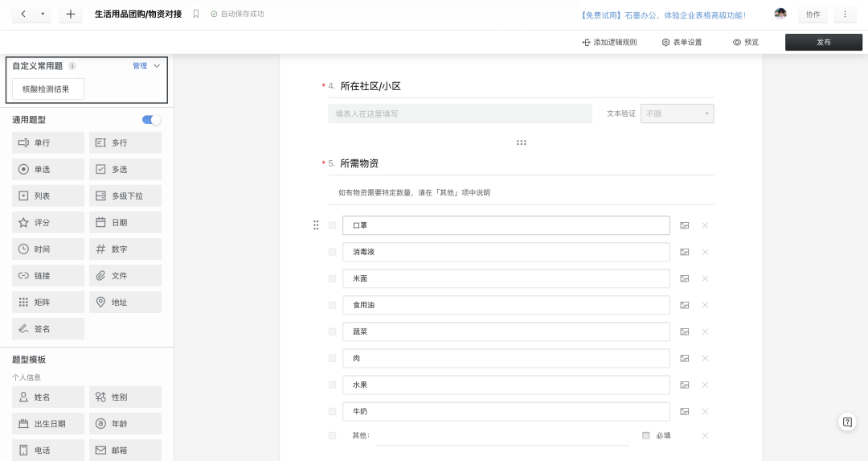Viewport: 868px width, 461px height.
Task: Show info icon next to 自定义常用题
Action: [x=72, y=66]
